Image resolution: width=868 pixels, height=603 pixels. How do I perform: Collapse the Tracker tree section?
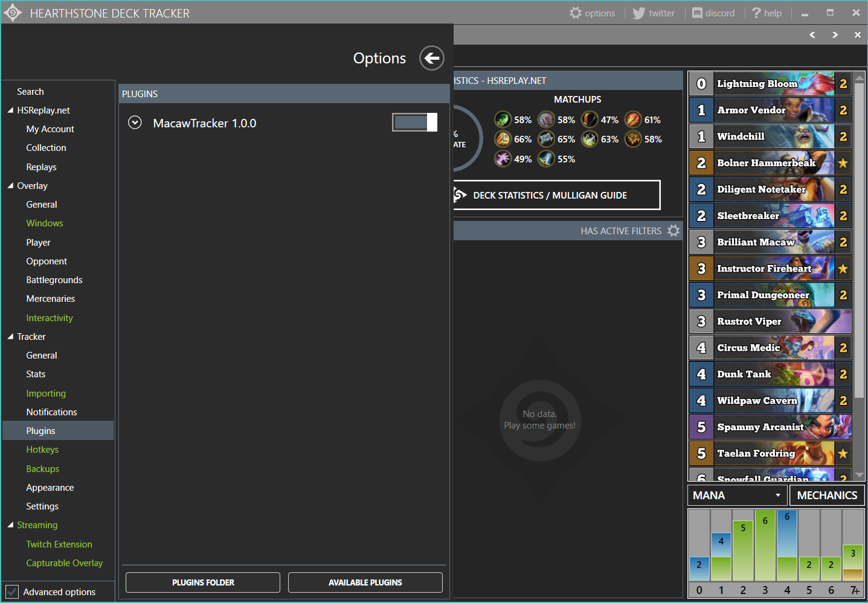click(x=10, y=337)
